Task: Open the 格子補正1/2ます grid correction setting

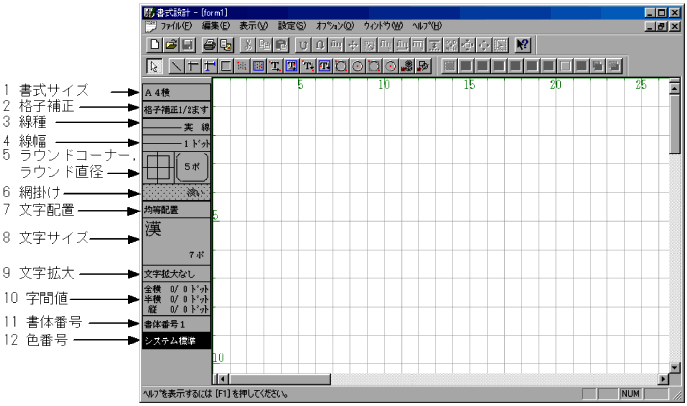Action: pos(176,110)
